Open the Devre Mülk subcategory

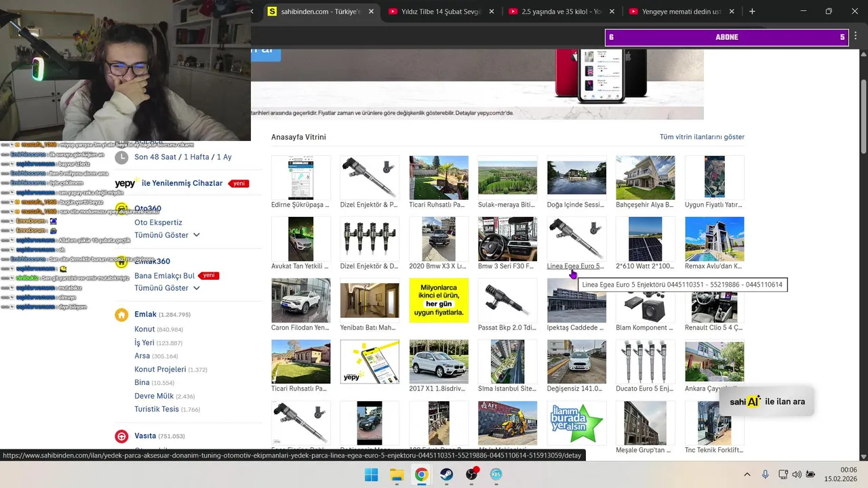point(154,396)
